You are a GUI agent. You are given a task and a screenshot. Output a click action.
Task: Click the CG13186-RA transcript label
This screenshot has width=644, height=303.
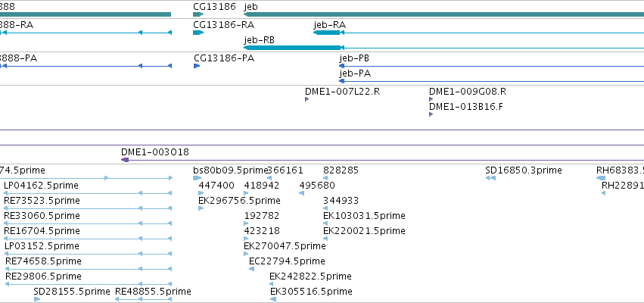point(223,25)
